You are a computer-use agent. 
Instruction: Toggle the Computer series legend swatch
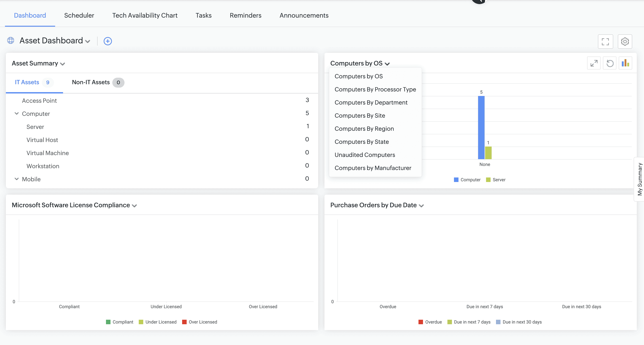pyautogui.click(x=456, y=180)
